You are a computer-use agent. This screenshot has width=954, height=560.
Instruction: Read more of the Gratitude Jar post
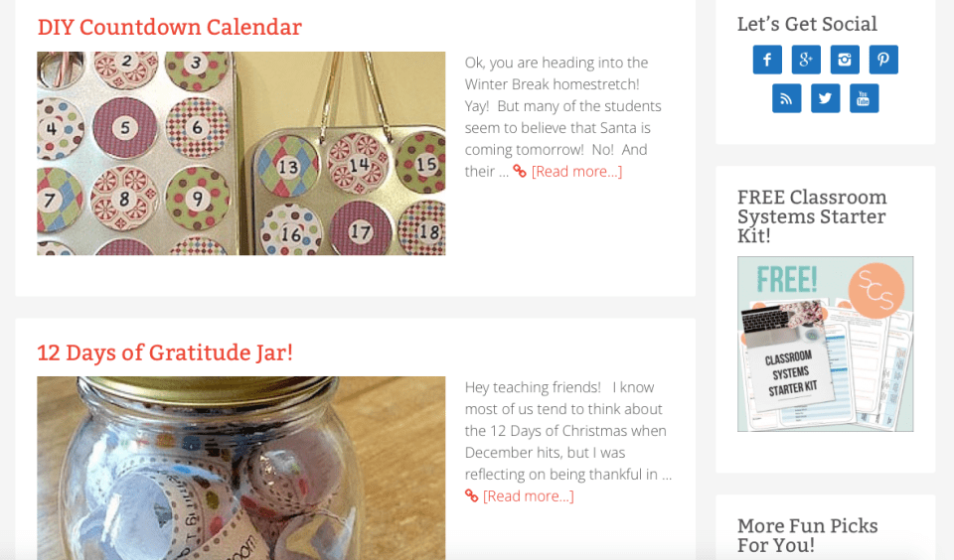click(528, 496)
